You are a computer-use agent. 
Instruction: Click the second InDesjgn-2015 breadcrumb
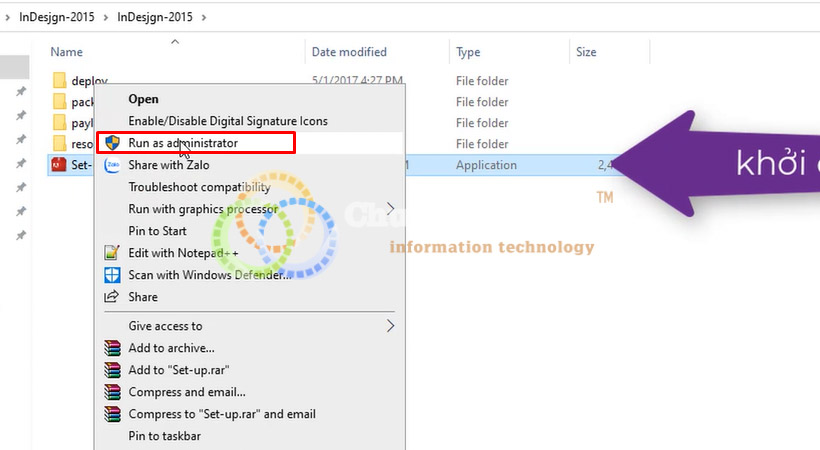click(x=155, y=17)
